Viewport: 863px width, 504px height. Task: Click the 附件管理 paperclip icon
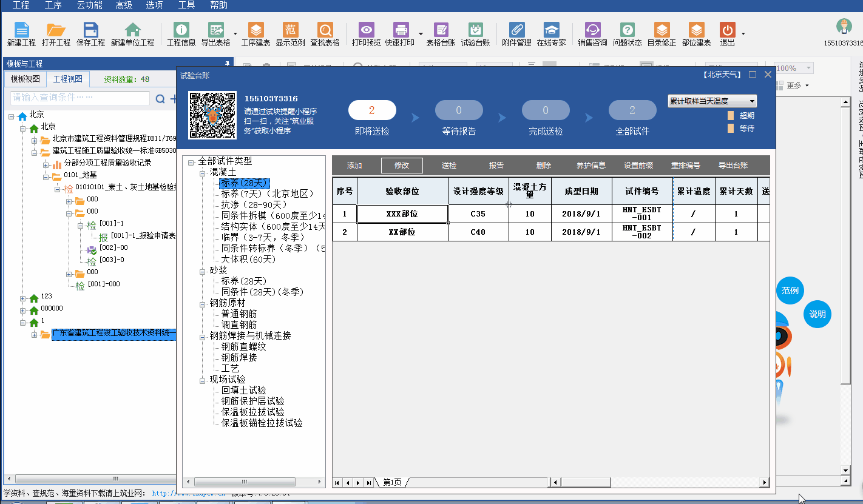tap(516, 30)
